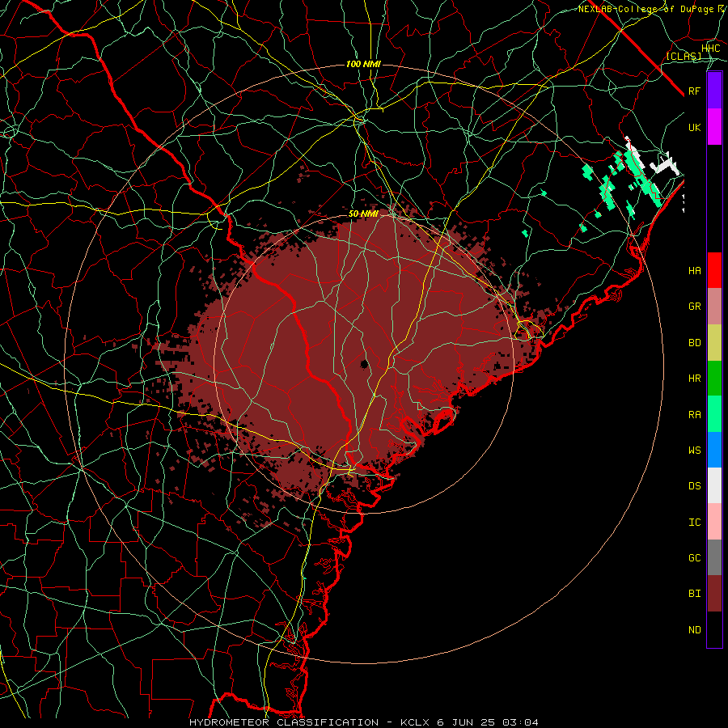Screen dimensions: 728x728
Task: Click the ND legend label
Action: pyautogui.click(x=694, y=630)
